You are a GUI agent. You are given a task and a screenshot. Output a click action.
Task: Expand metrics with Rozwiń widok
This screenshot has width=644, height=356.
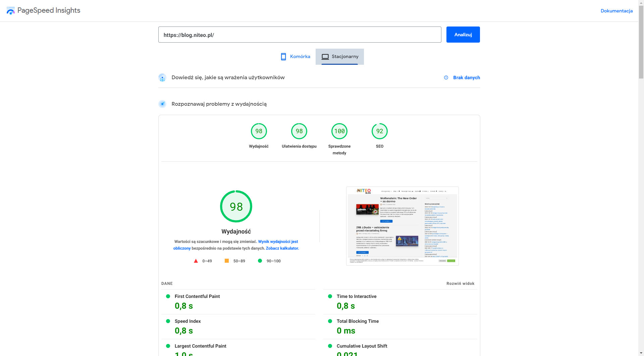point(460,284)
